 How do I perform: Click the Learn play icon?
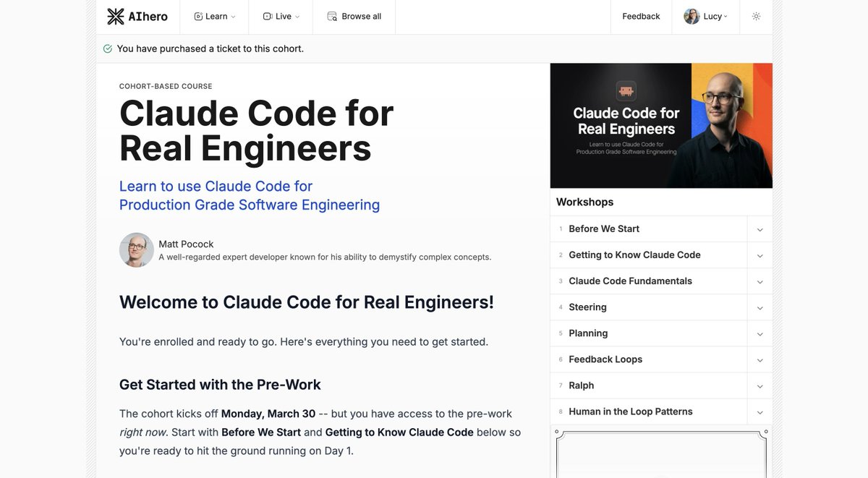[198, 17]
